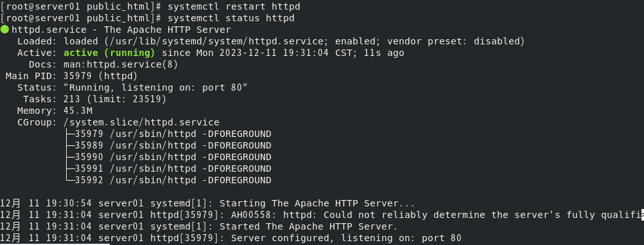Click the Tasks 213 limit value
The width and height of the screenshot is (644, 245).
(115, 99)
